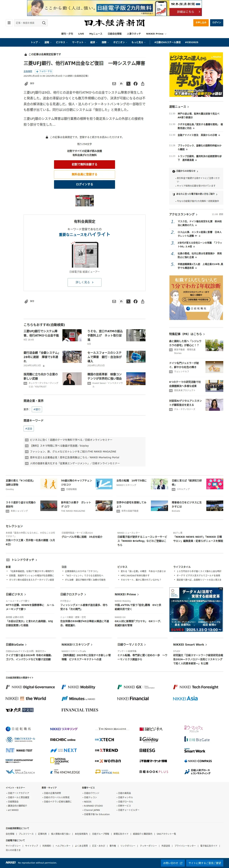Open 日経転職版 logo in footer grid
Screen dimensions: 229x868
click(18, 729)
